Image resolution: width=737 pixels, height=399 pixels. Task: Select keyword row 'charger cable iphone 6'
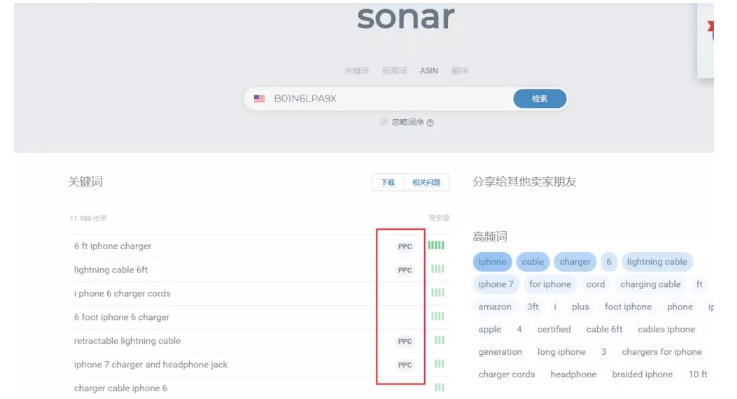[259, 388]
